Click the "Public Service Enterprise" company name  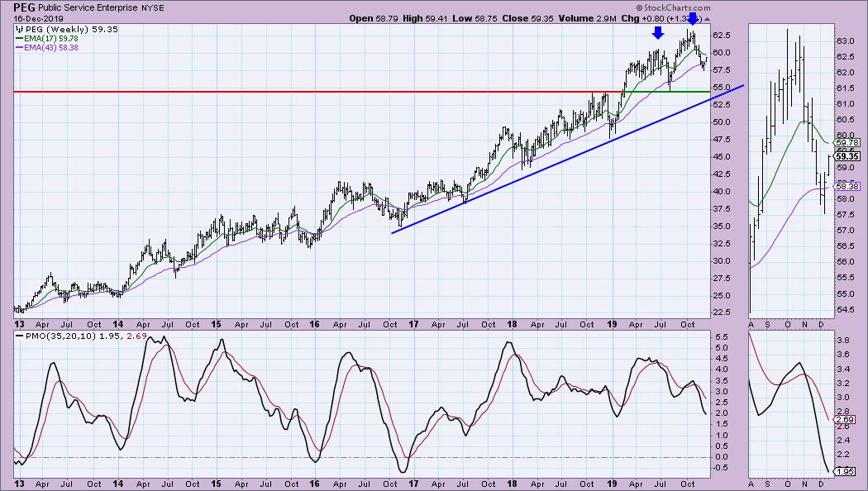pos(88,8)
